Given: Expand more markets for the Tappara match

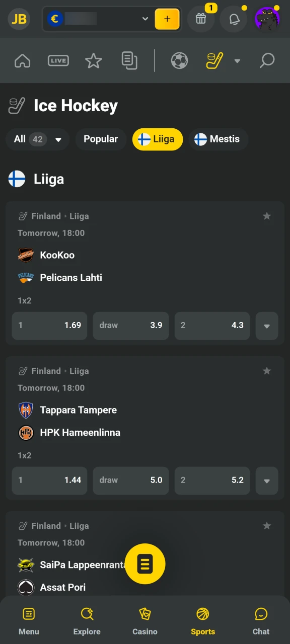Looking at the screenshot, I should coord(267,480).
